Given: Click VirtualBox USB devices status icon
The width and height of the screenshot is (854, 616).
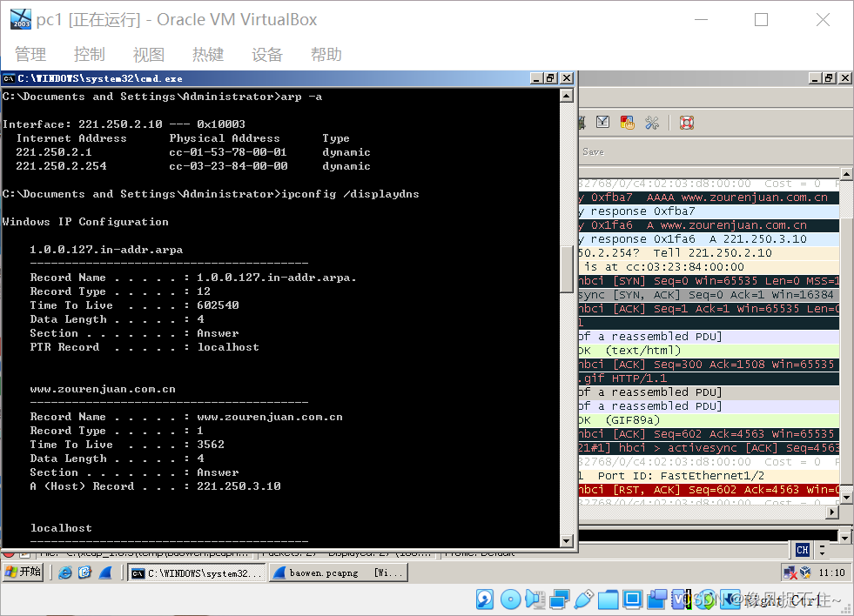Looking at the screenshot, I should coord(583,599).
